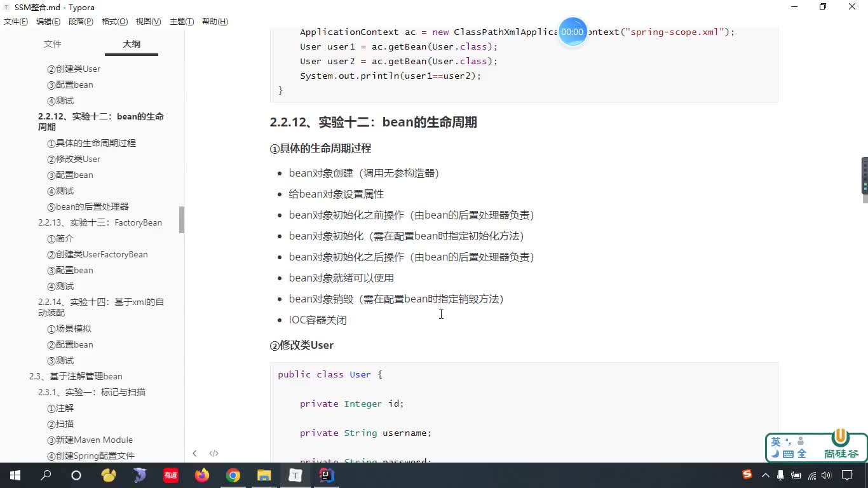Launch Firefox from the taskbar
868x488 pixels.
coord(202,475)
